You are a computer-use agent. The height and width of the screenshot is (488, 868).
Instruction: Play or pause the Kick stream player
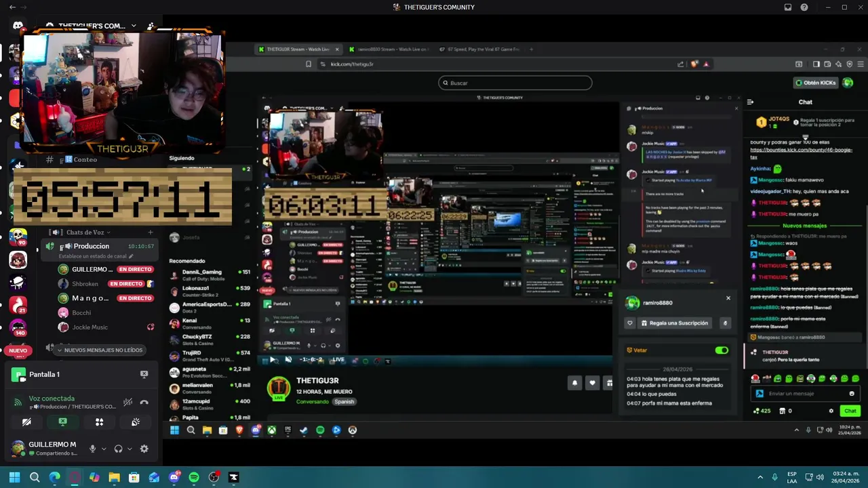[273, 360]
